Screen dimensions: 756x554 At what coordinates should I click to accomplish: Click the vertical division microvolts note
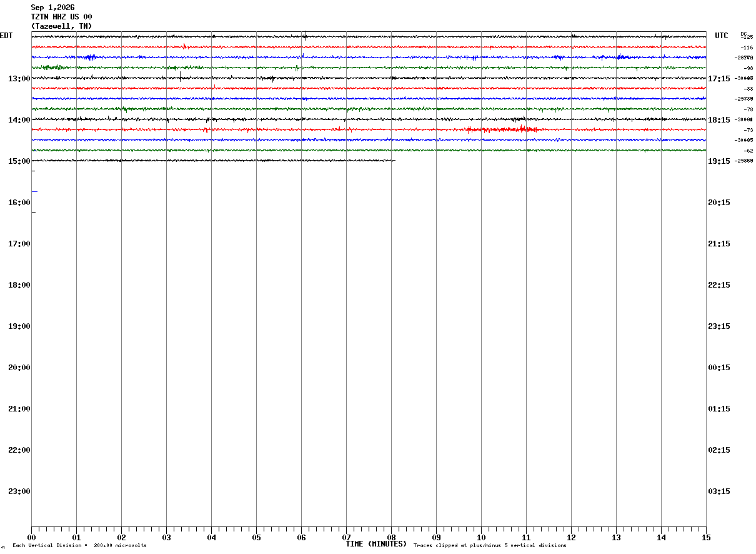80,546
